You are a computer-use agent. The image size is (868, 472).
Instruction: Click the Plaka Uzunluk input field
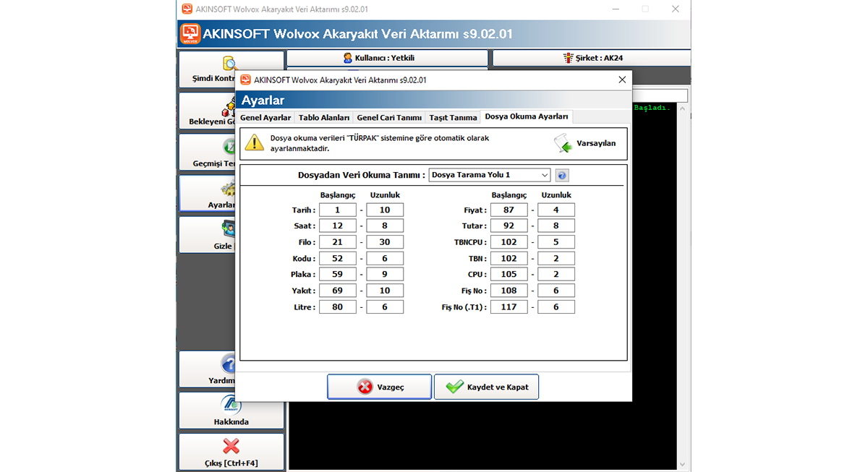click(385, 275)
